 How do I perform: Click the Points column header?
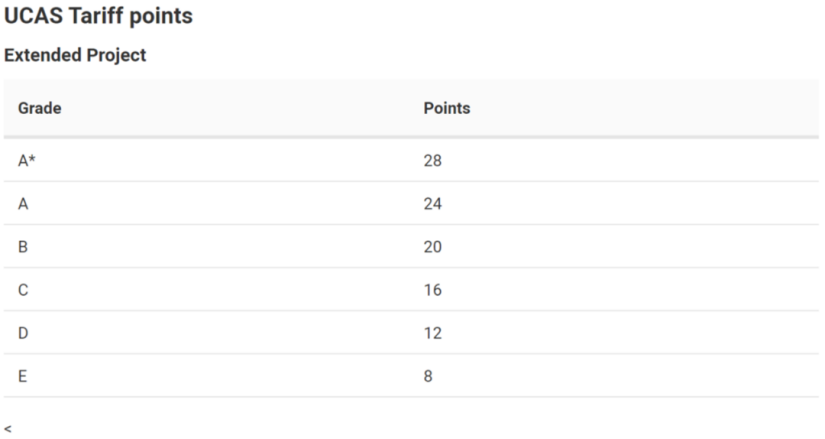(447, 108)
